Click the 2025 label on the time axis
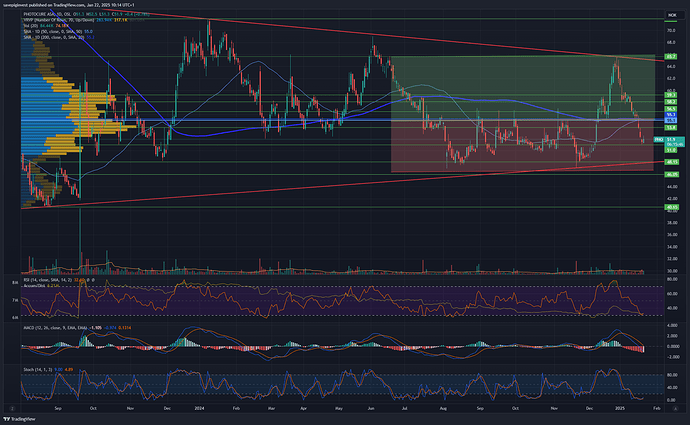This screenshot has width=690, height=425. pos(620,408)
